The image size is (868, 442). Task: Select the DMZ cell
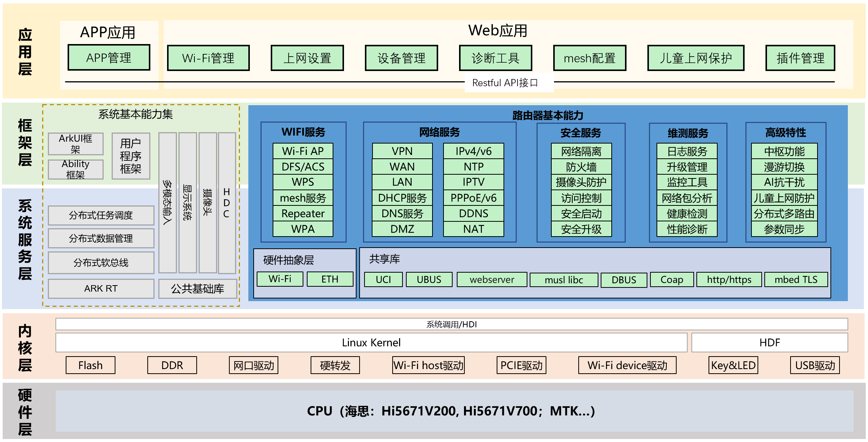point(402,229)
